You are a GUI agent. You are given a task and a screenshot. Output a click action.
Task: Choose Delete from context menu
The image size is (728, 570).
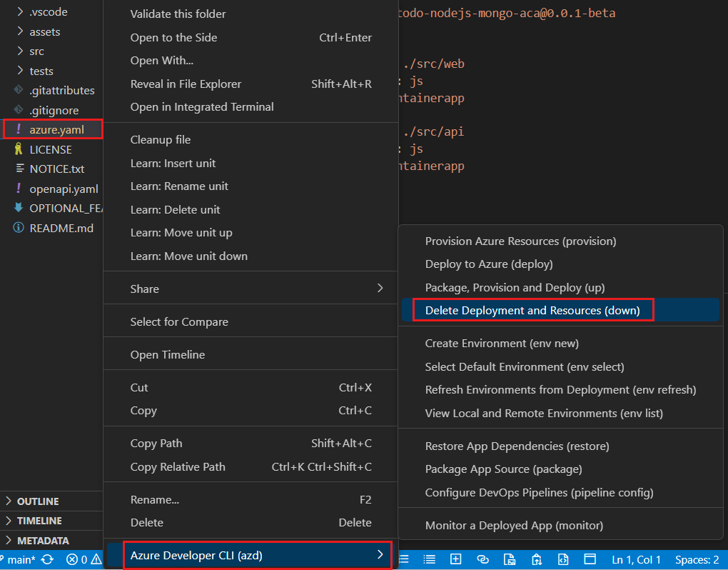(x=251, y=523)
